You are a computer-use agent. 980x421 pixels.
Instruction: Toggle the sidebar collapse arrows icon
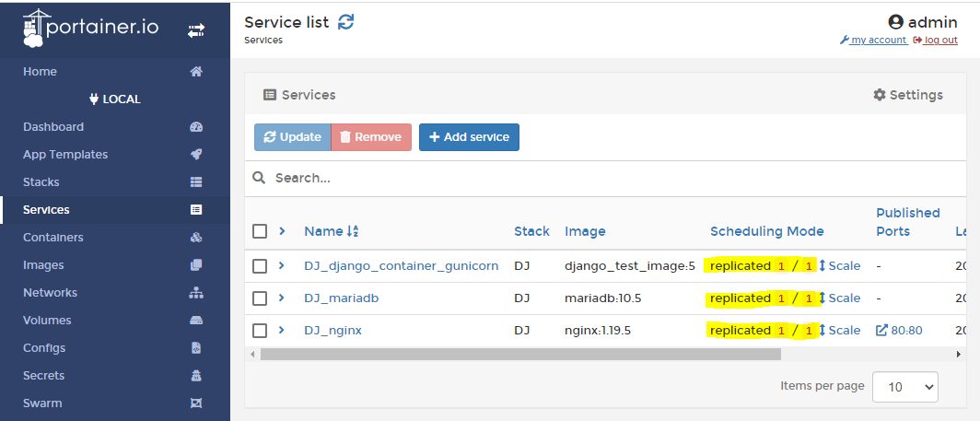pyautogui.click(x=196, y=30)
